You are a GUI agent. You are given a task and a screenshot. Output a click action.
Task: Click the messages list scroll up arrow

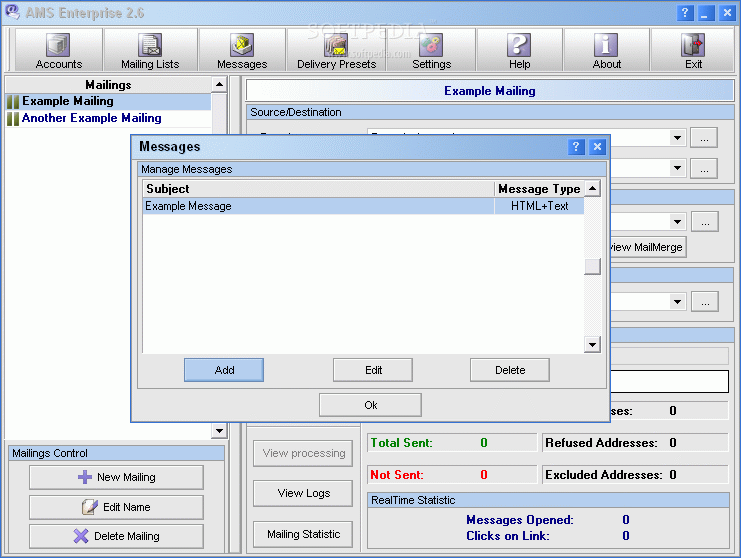pos(592,189)
